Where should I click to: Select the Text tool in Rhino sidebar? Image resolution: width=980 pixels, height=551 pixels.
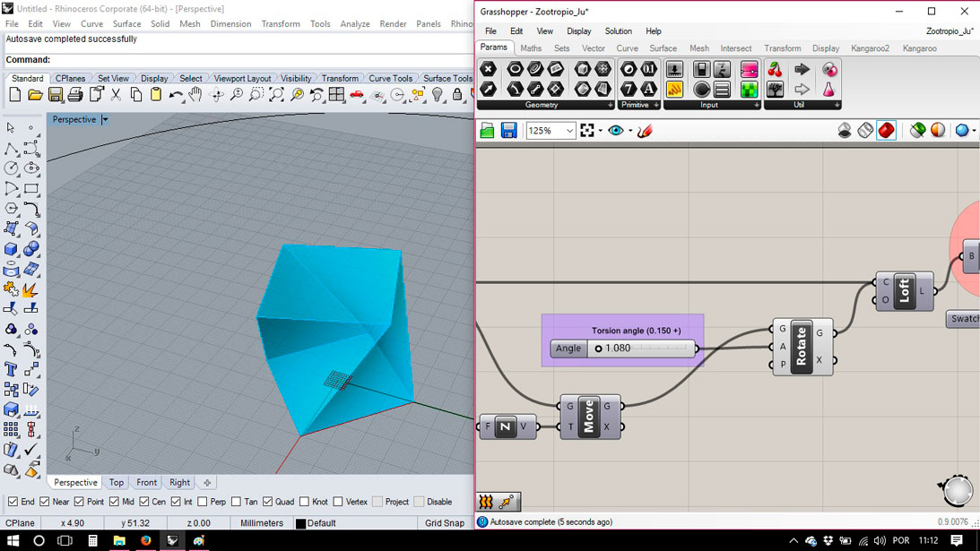tap(11, 370)
